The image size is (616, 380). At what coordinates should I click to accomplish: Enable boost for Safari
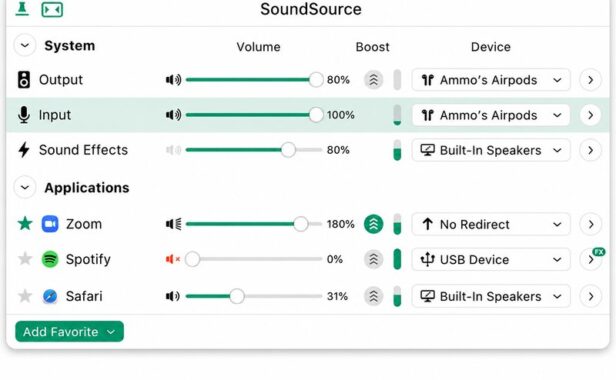(x=374, y=296)
